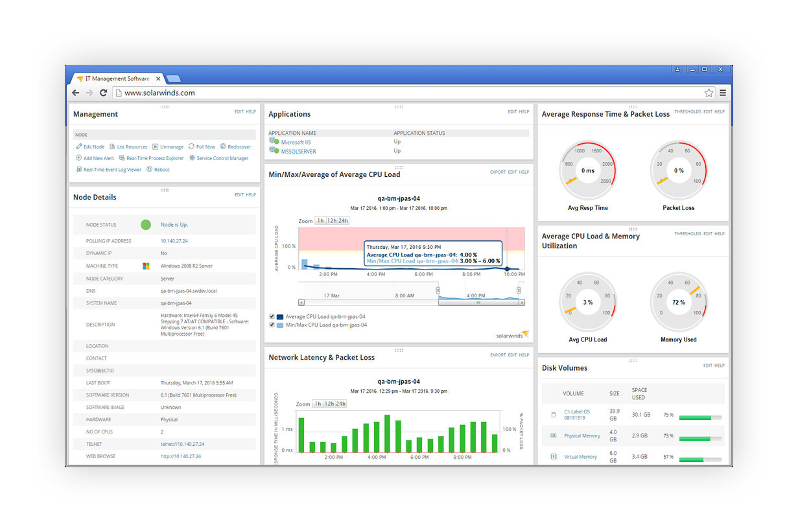The height and width of the screenshot is (532, 798).
Task: Click the Node is Up status link
Action: tap(174, 225)
